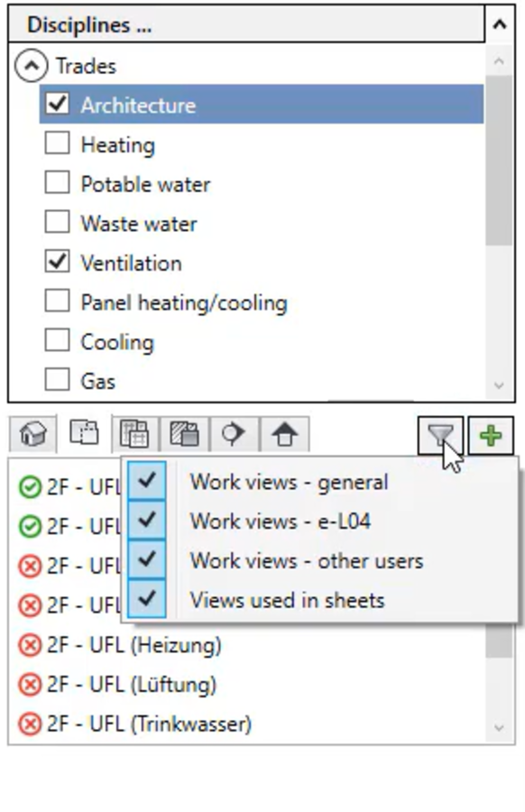Select the up arrow house icon
525x812 pixels.
(x=284, y=434)
